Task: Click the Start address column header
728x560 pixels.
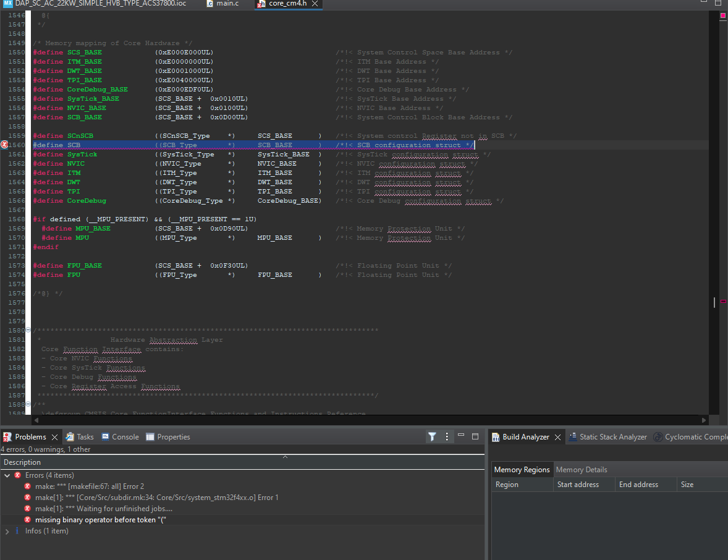Action: point(578,485)
